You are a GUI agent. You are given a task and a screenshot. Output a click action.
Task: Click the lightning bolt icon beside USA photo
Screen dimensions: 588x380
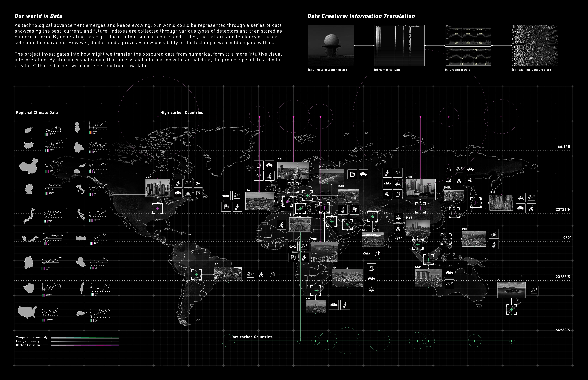pos(198,183)
